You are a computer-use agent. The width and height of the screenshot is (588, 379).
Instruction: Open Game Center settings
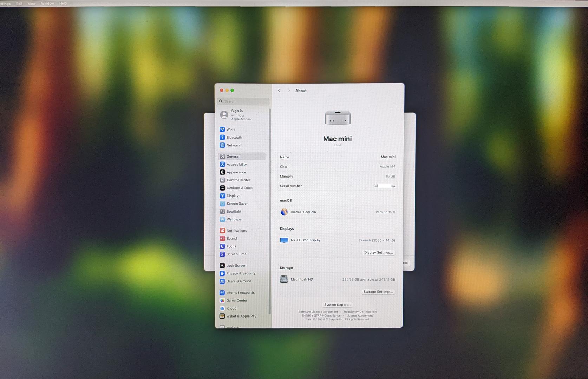pos(236,300)
